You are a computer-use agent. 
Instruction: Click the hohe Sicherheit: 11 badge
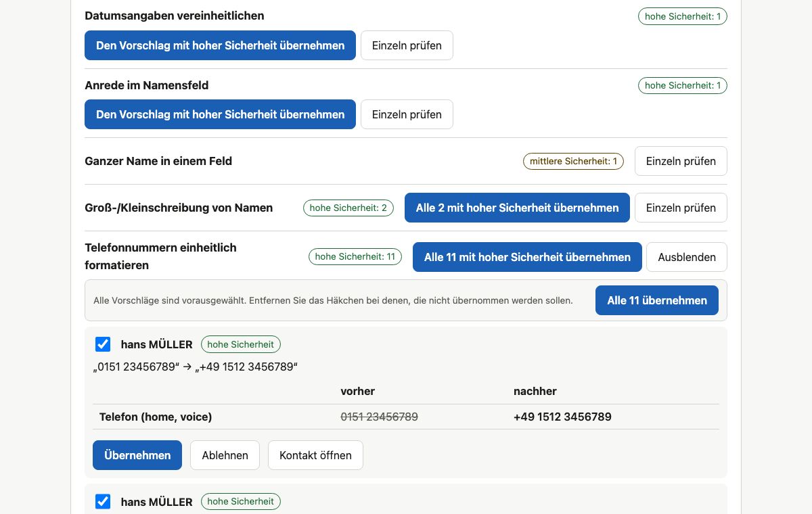click(355, 257)
